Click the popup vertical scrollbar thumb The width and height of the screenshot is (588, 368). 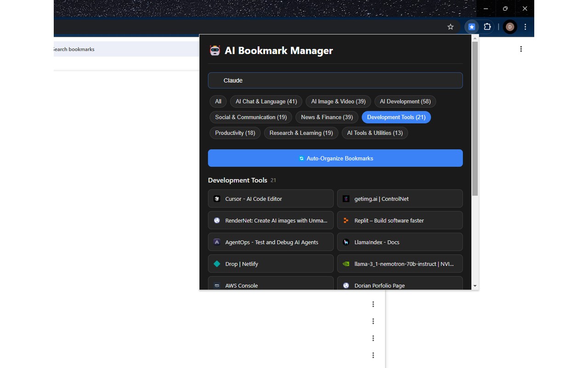pos(475,118)
